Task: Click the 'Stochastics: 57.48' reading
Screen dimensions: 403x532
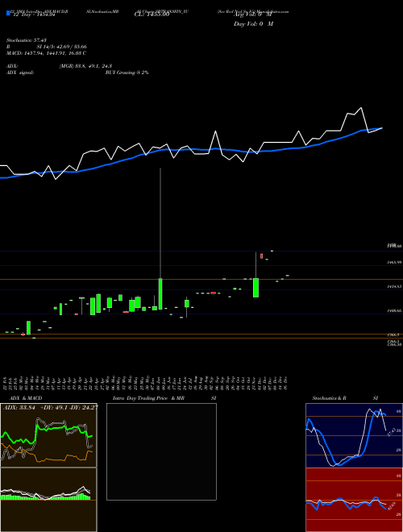Action: pyautogui.click(x=26, y=40)
